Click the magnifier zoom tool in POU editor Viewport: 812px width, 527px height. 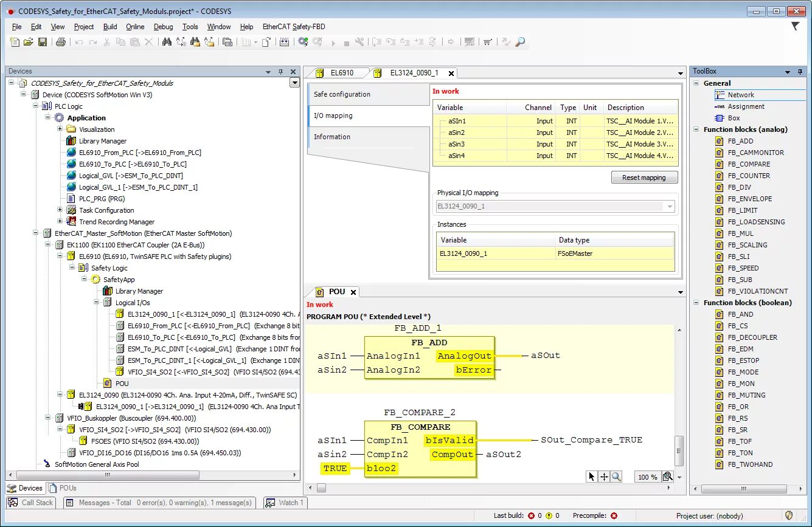pos(617,477)
